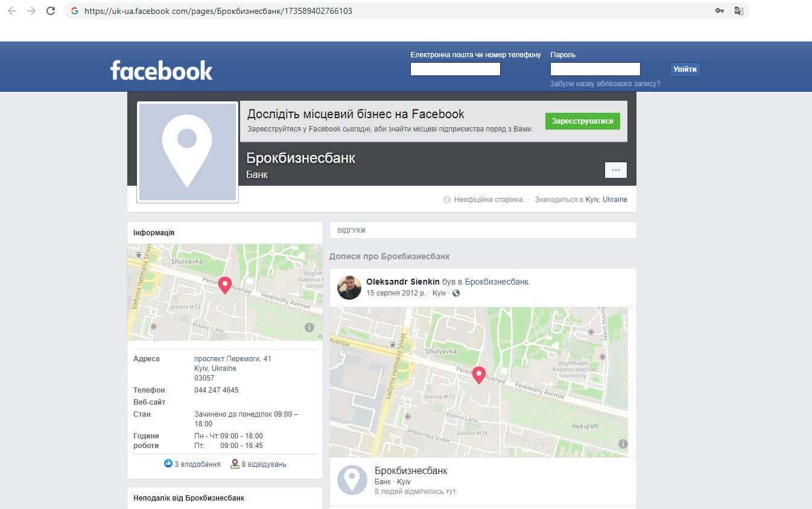Click the green Зареєструватися button
This screenshot has height=509, width=812.
(582, 121)
